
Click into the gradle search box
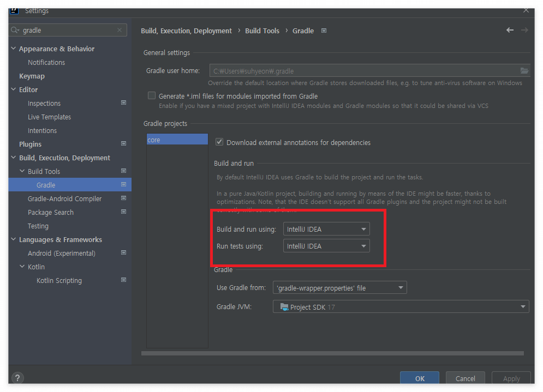[x=68, y=30]
